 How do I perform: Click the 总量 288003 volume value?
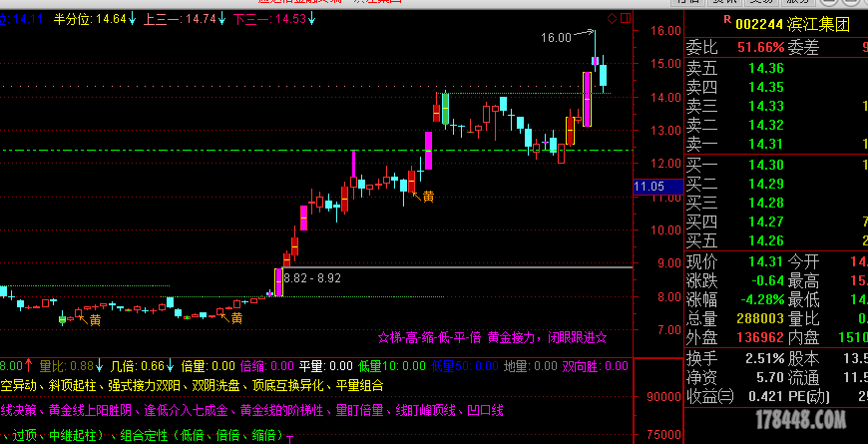point(760,319)
